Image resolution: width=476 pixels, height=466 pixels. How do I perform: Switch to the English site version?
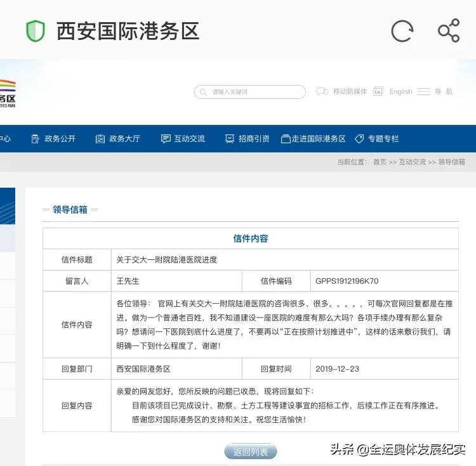tap(400, 91)
